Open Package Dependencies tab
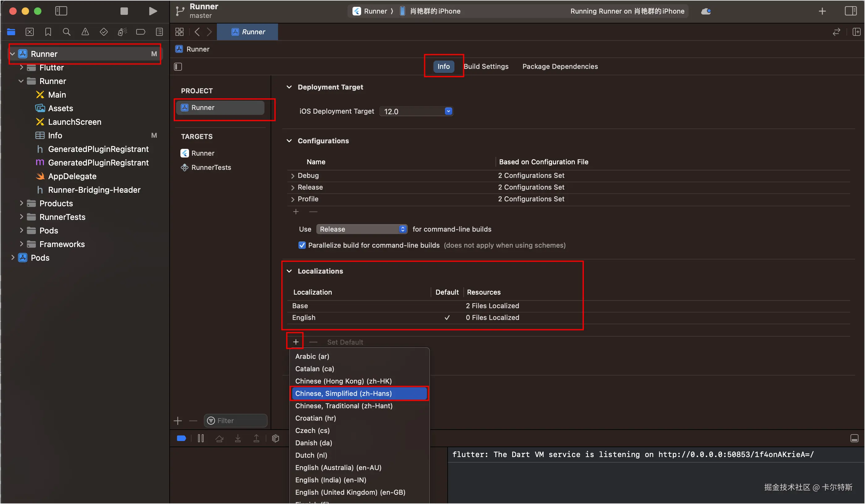865x504 pixels. [x=560, y=66]
